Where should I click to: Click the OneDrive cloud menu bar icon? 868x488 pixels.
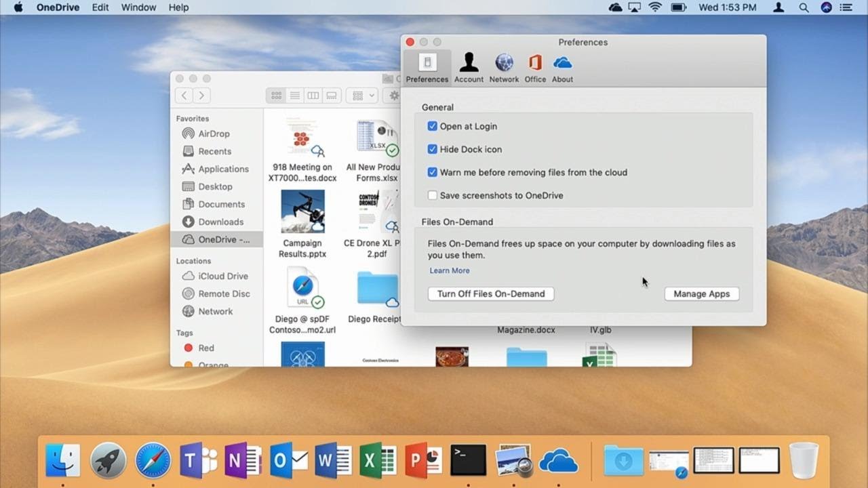point(616,7)
